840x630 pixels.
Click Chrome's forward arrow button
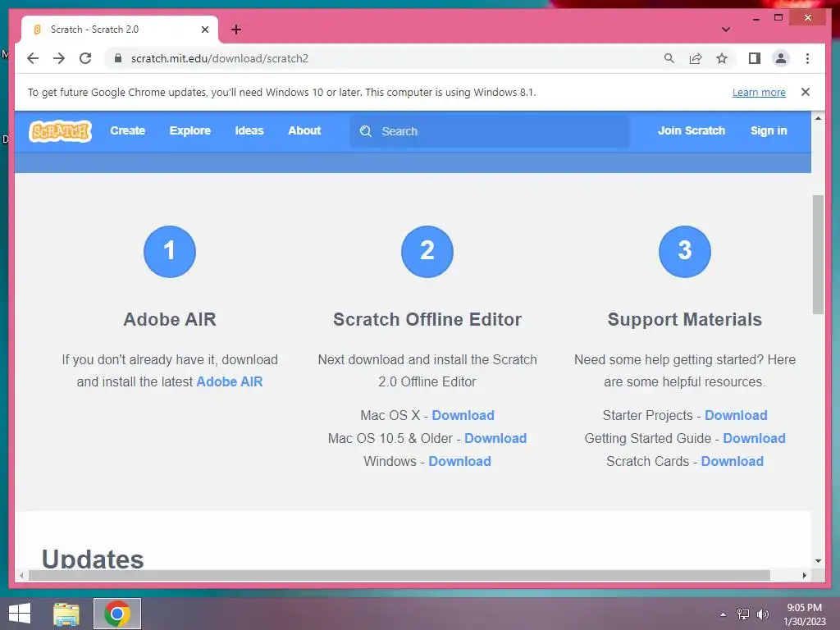click(59, 58)
